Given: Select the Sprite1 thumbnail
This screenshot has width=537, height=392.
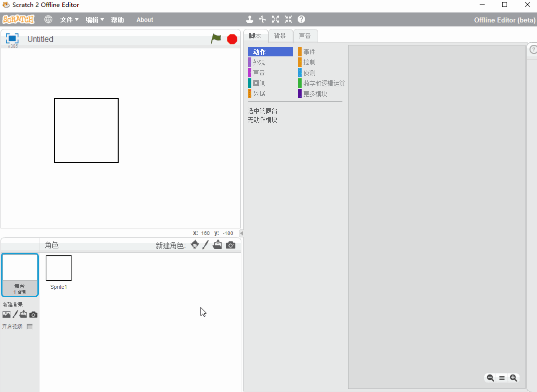Looking at the screenshot, I should (59, 269).
